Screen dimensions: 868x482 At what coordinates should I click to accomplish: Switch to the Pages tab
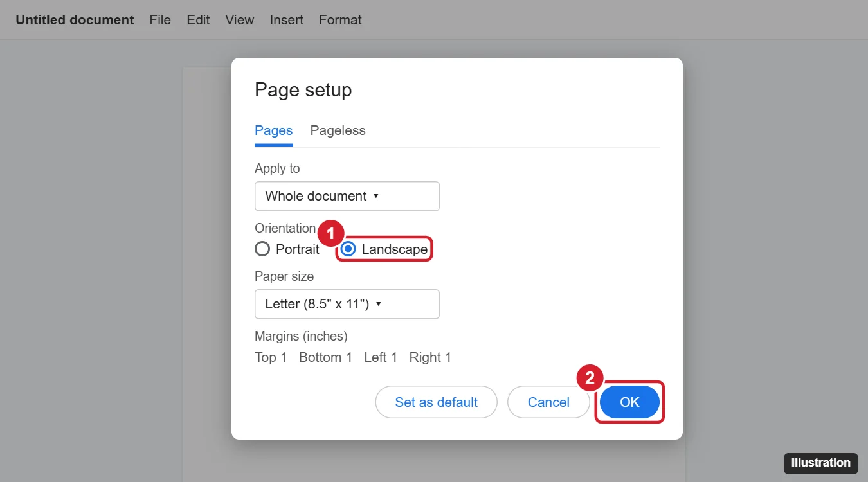(x=274, y=130)
